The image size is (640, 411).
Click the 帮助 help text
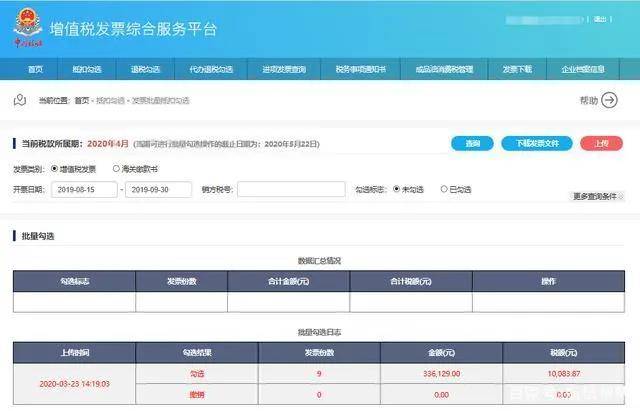point(589,100)
